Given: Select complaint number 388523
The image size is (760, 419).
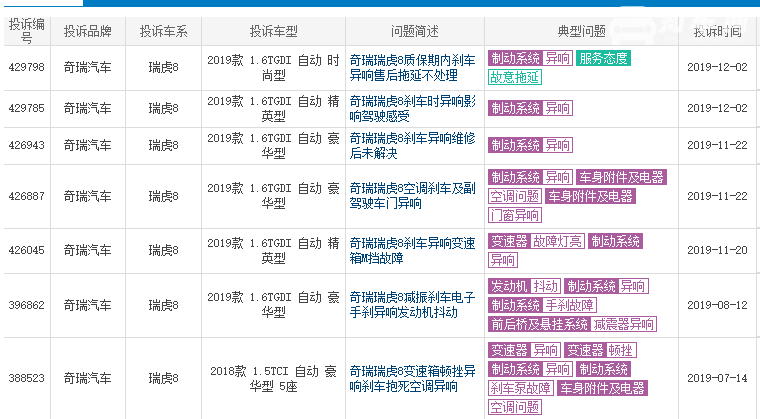Looking at the screenshot, I should pos(27,378).
